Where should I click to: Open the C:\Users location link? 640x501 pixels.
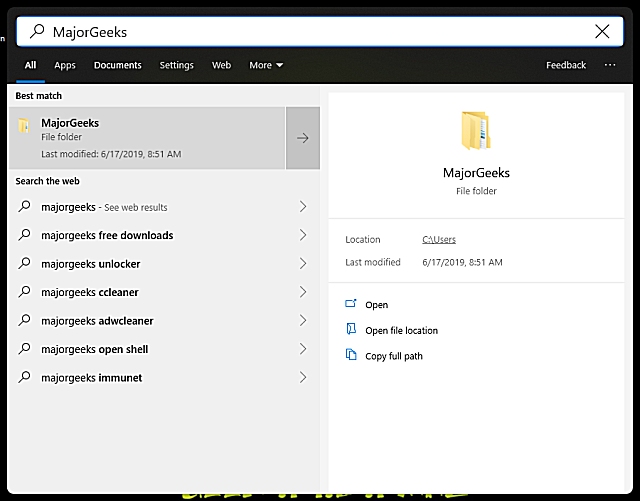(x=439, y=239)
